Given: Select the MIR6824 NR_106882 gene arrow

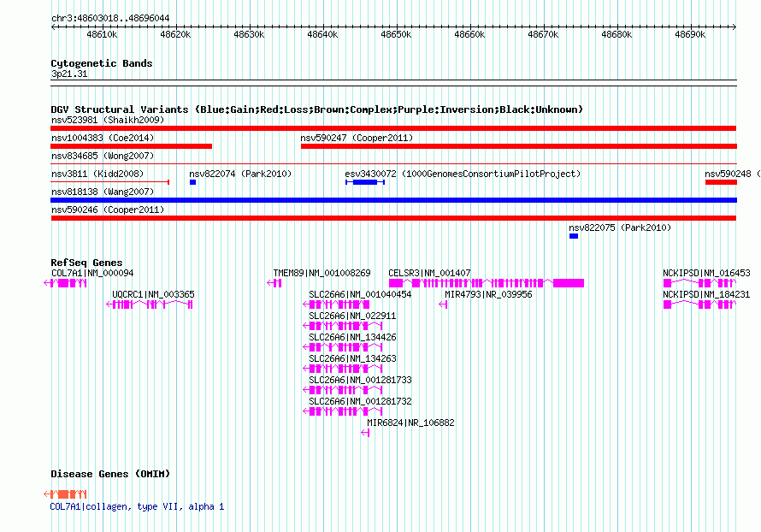Looking at the screenshot, I should pyautogui.click(x=365, y=433).
